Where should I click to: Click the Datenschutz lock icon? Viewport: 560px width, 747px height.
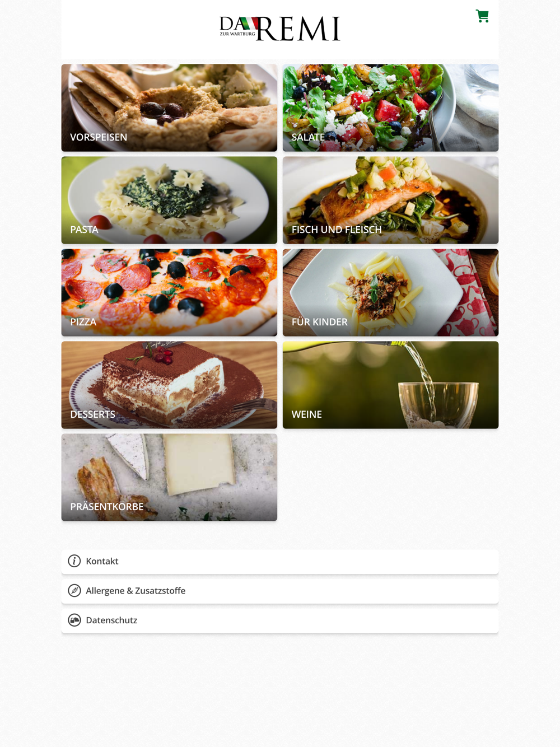pos(74,620)
